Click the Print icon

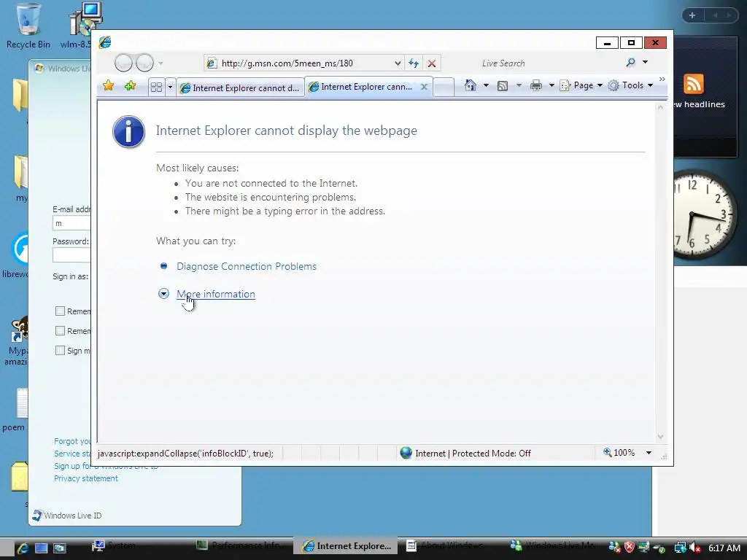tap(536, 86)
